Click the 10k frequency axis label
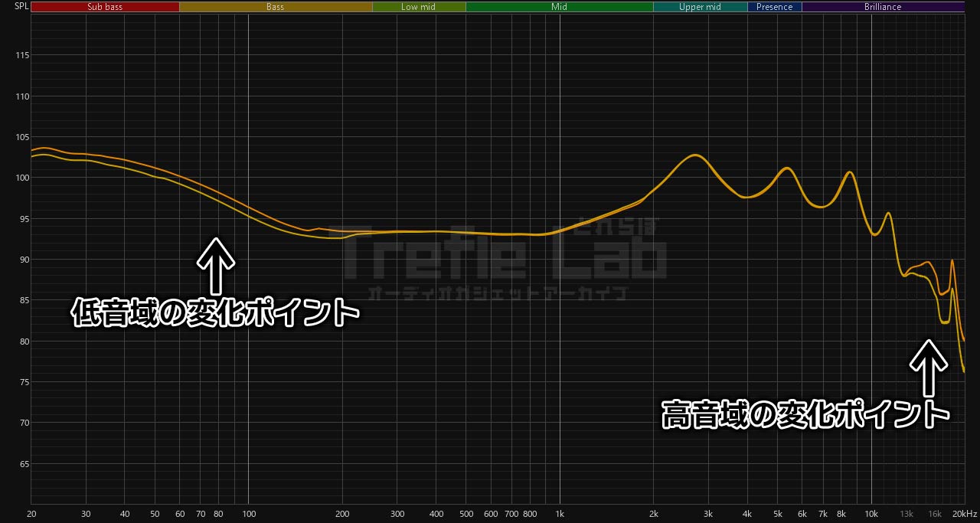Image resolution: width=980 pixels, height=523 pixels. (x=871, y=513)
